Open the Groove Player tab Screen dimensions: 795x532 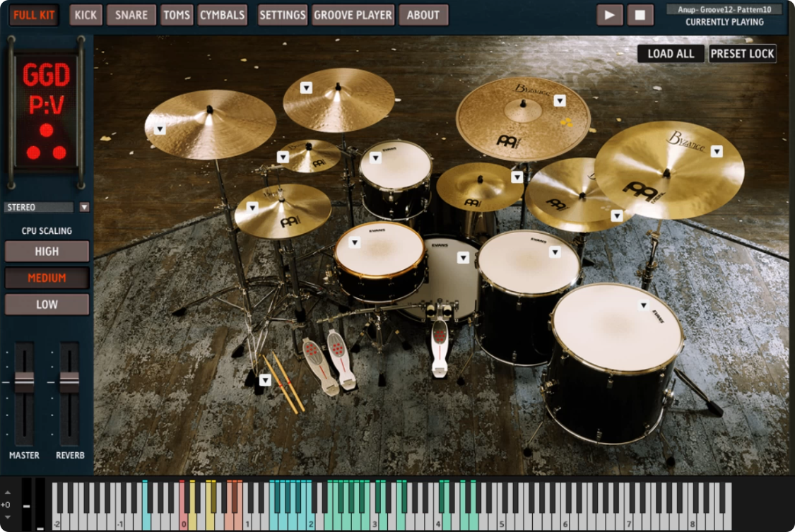(353, 16)
